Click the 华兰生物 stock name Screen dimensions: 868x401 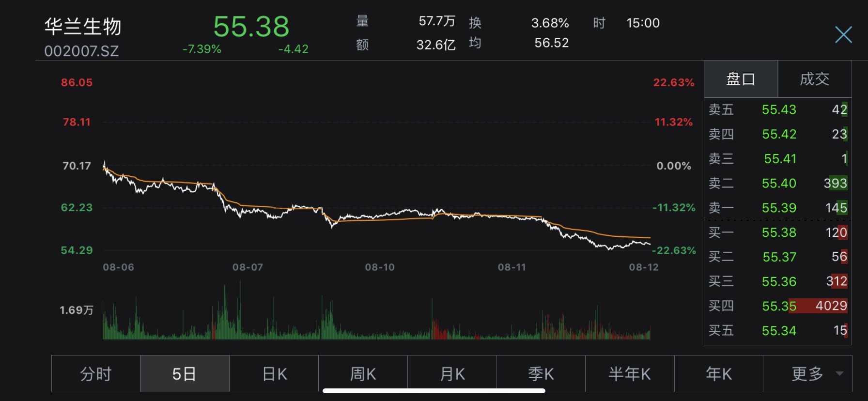pos(83,27)
